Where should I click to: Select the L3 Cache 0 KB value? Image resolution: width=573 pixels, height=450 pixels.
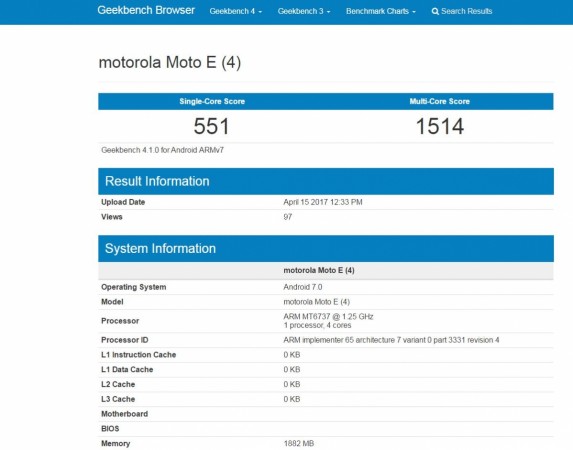pos(292,399)
